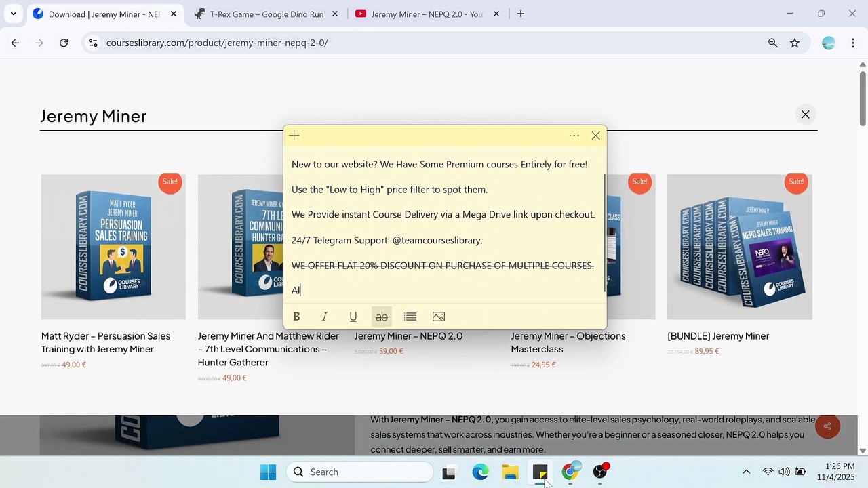This screenshot has height=488, width=868.
Task: Open Matt Ryder Persuasion Sales Training link
Action: click(106, 342)
